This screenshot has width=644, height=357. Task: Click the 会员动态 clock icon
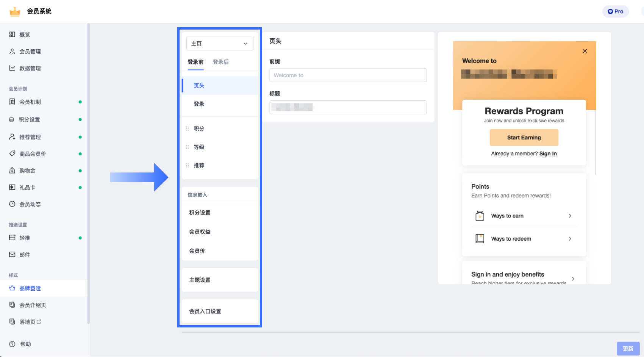click(12, 204)
